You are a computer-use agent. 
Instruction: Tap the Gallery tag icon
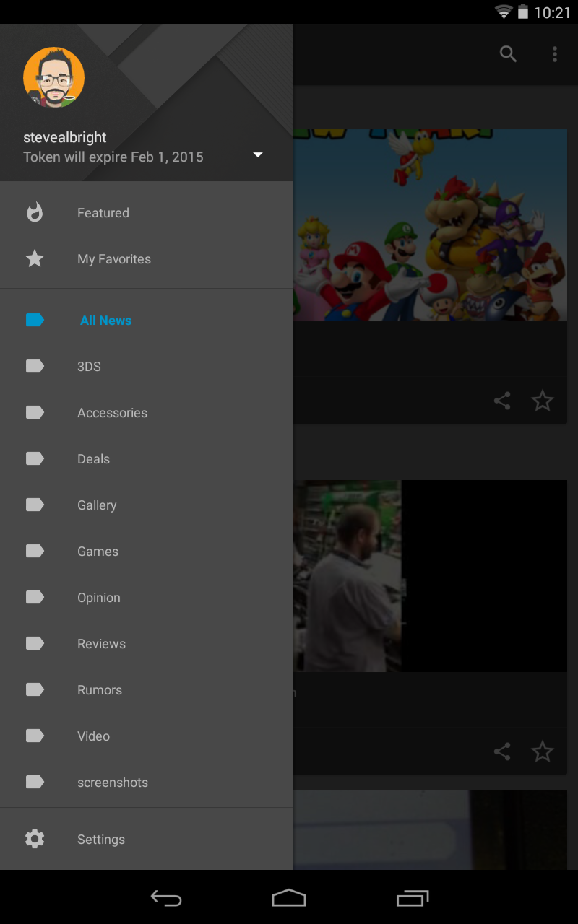click(35, 505)
